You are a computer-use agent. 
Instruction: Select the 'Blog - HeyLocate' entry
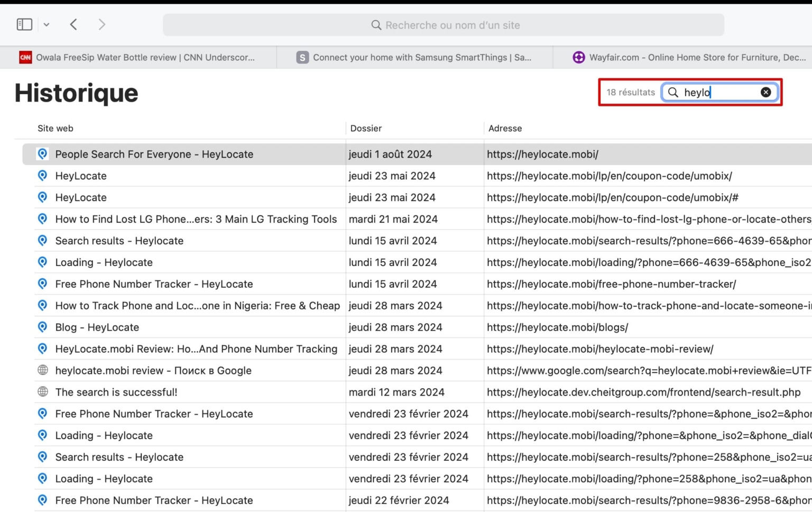click(x=97, y=327)
